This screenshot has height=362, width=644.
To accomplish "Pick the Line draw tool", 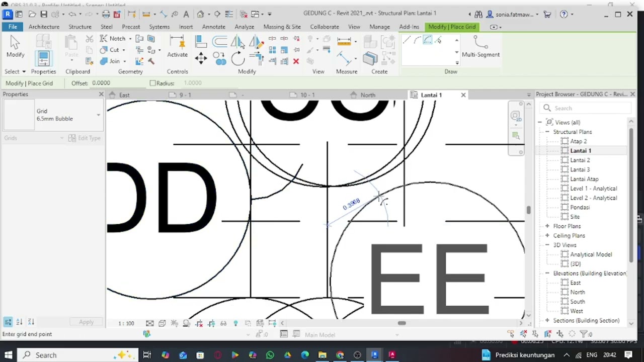I will click(407, 40).
